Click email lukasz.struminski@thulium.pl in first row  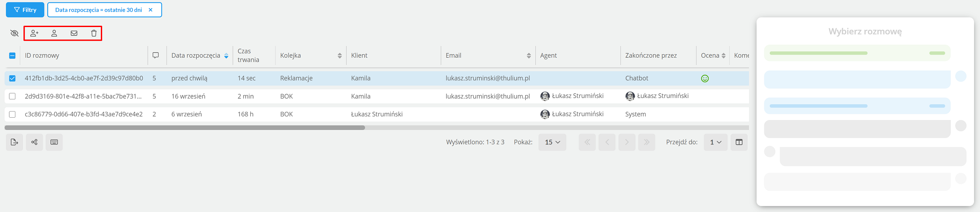[488, 78]
